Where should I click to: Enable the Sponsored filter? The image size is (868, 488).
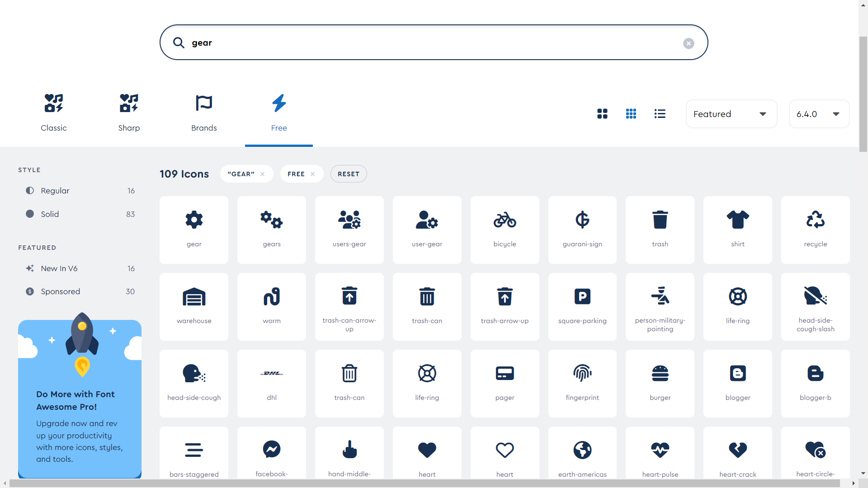60,291
